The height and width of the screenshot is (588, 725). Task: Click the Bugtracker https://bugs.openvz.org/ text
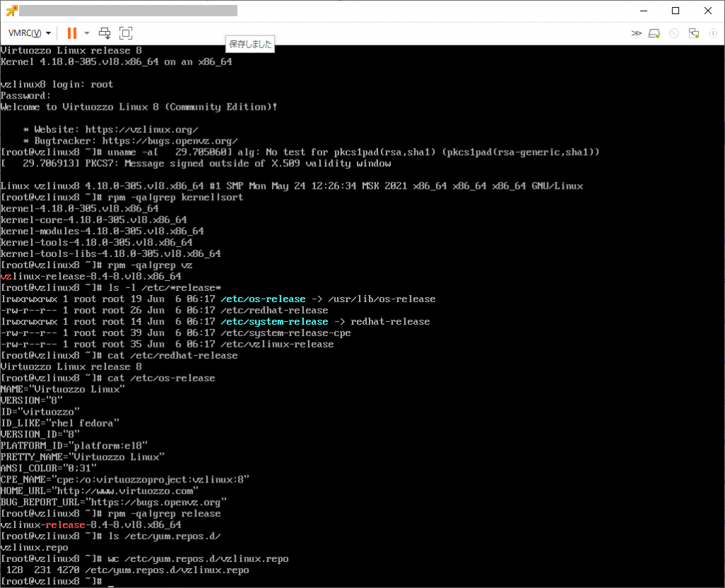pyautogui.click(x=130, y=141)
